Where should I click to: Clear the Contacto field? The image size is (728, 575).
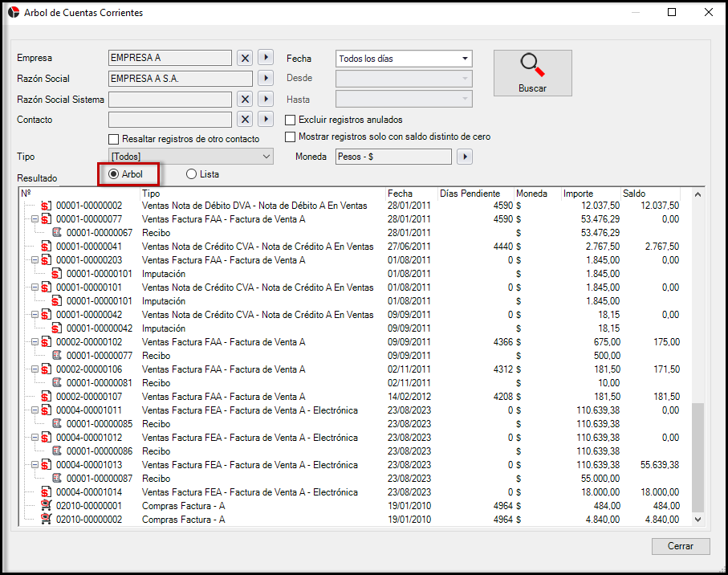coord(245,120)
